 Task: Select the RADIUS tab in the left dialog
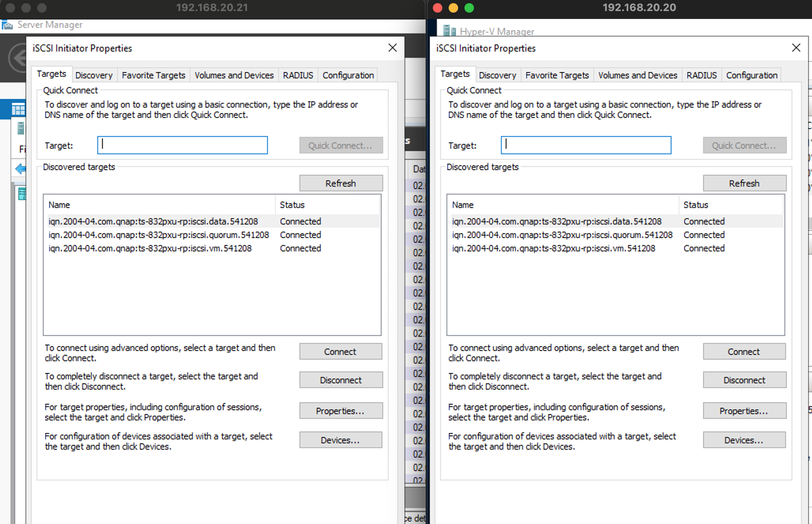click(298, 75)
